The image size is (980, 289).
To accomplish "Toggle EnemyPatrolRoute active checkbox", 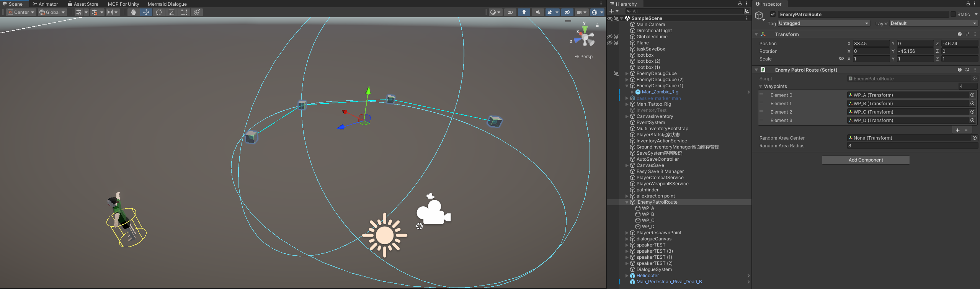I will click(x=773, y=14).
